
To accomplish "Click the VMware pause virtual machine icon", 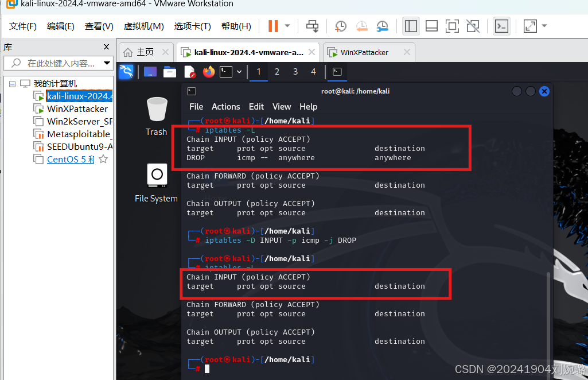I will click(274, 26).
